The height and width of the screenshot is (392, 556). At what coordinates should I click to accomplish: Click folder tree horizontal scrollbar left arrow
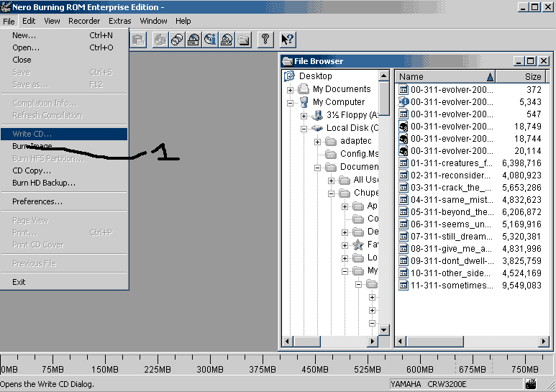tap(288, 342)
